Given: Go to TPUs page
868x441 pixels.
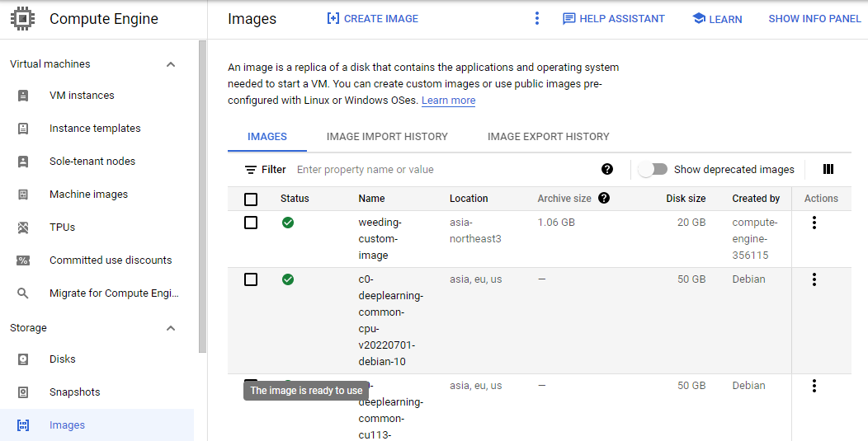Looking at the screenshot, I should click(62, 228).
